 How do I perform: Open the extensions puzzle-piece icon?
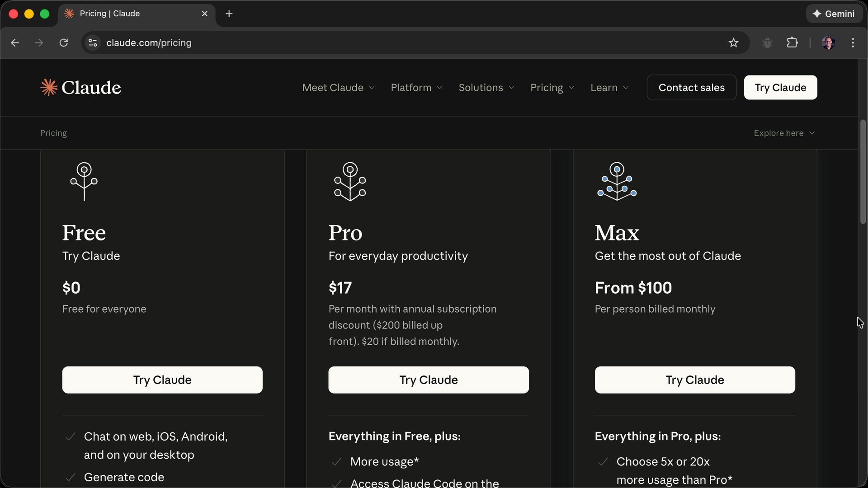coord(792,42)
